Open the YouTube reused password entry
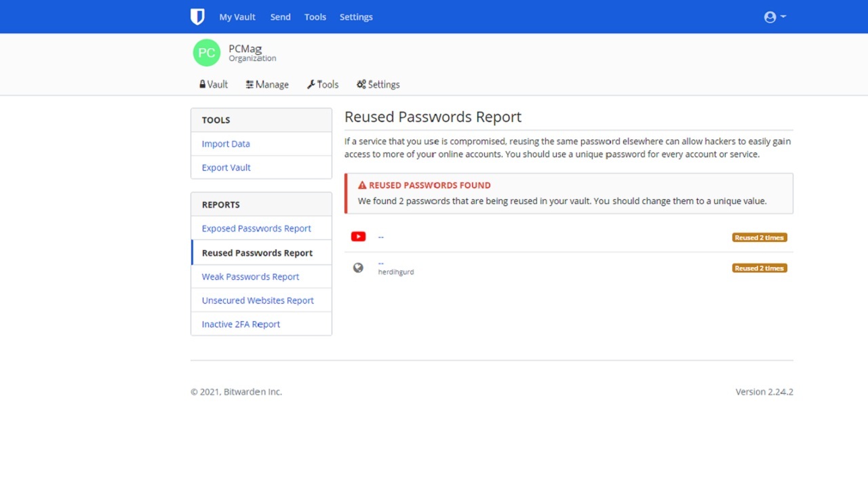The width and height of the screenshot is (868, 488). [381, 237]
